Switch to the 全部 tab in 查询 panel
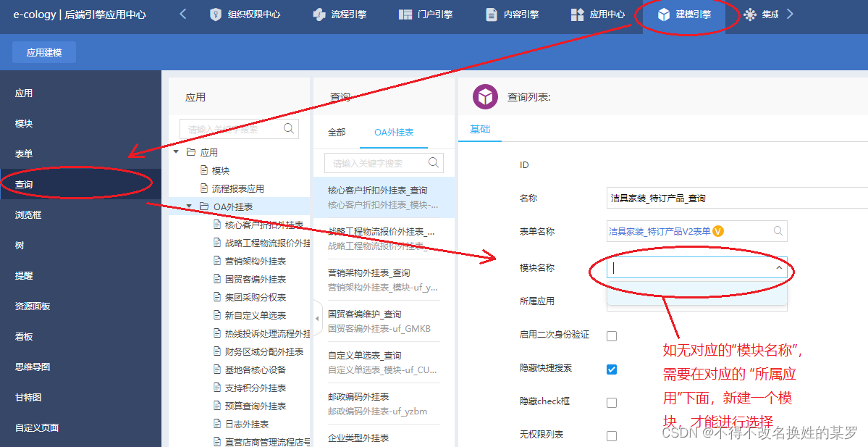This screenshot has width=868, height=447. tap(337, 132)
